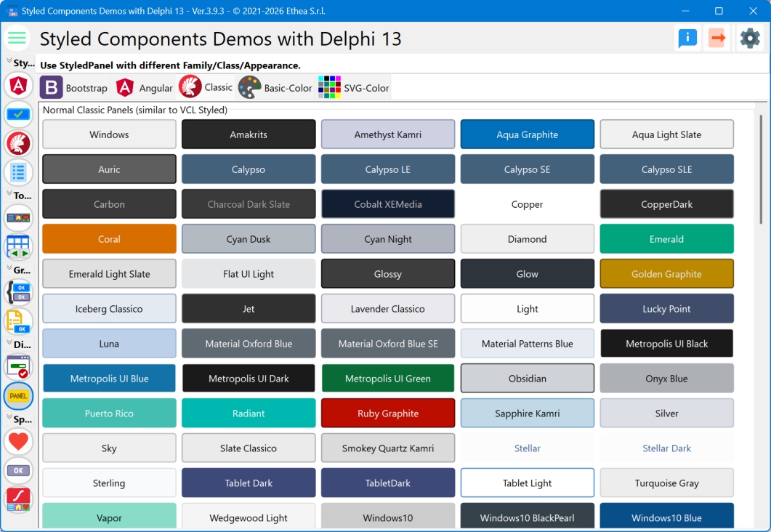Open the document OK sidebar demo
This screenshot has width=771, height=532.
tap(18, 321)
